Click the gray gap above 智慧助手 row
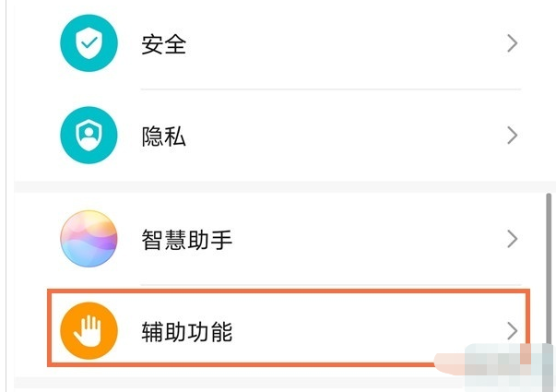The width and height of the screenshot is (556, 392). coord(277,186)
